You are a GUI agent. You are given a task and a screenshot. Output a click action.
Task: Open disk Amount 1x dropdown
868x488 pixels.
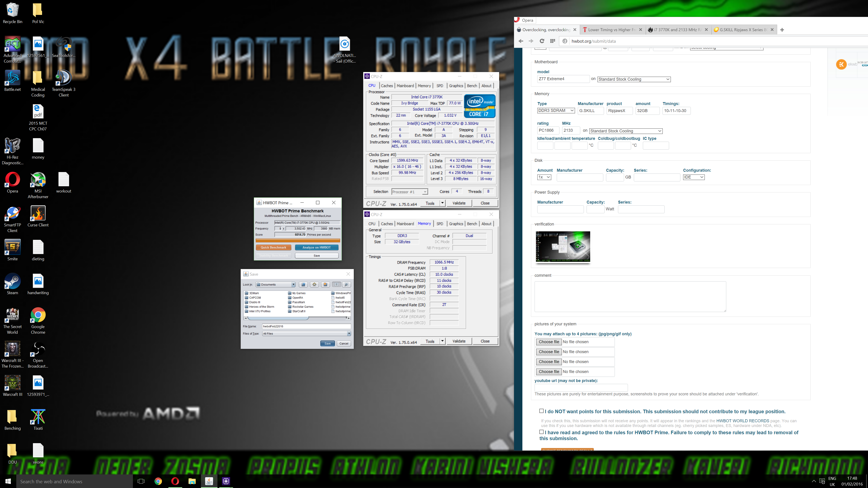tap(544, 177)
